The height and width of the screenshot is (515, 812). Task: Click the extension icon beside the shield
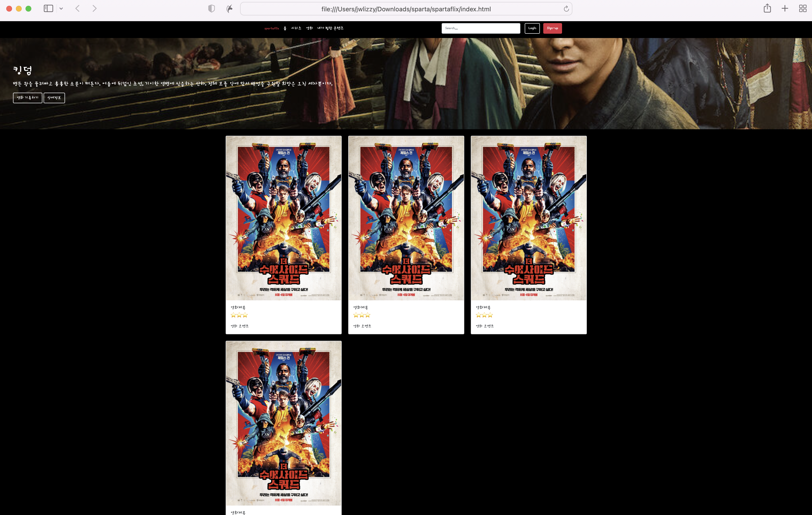(x=230, y=9)
